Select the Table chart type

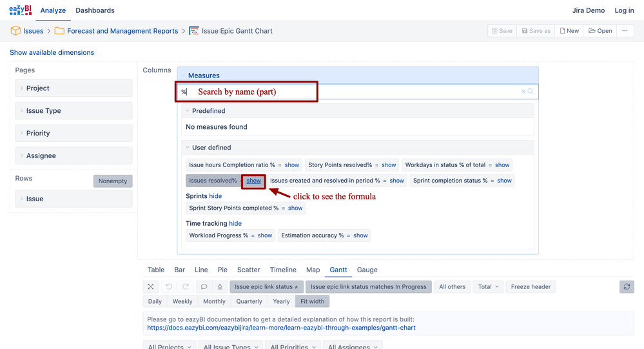pyautogui.click(x=156, y=270)
